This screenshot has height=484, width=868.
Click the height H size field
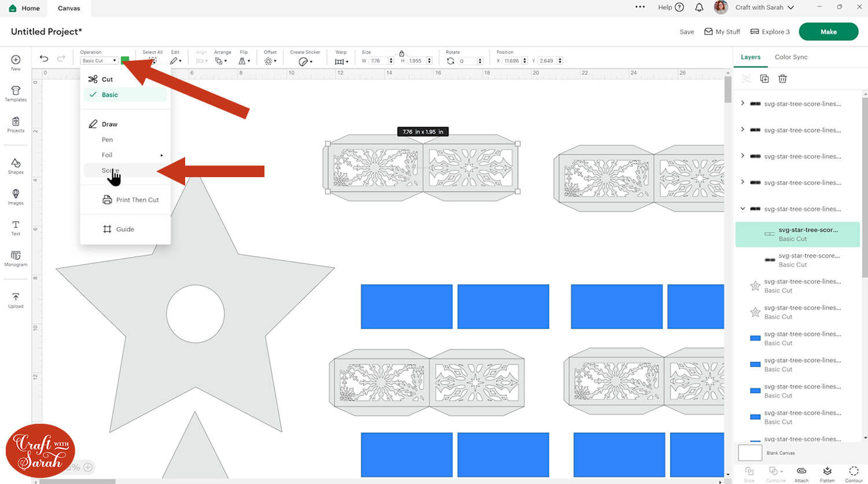coord(417,61)
